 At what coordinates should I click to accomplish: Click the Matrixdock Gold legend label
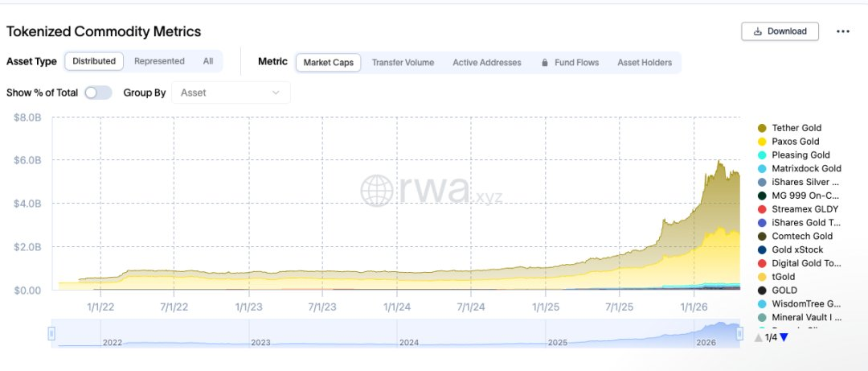point(806,169)
